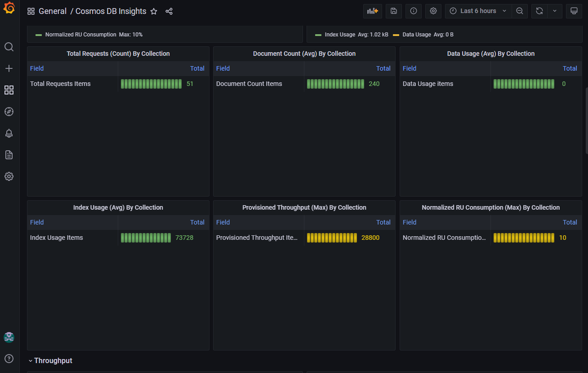This screenshot has height=373, width=588.
Task: Open dashboard settings gear in toolbar
Action: coord(433,11)
